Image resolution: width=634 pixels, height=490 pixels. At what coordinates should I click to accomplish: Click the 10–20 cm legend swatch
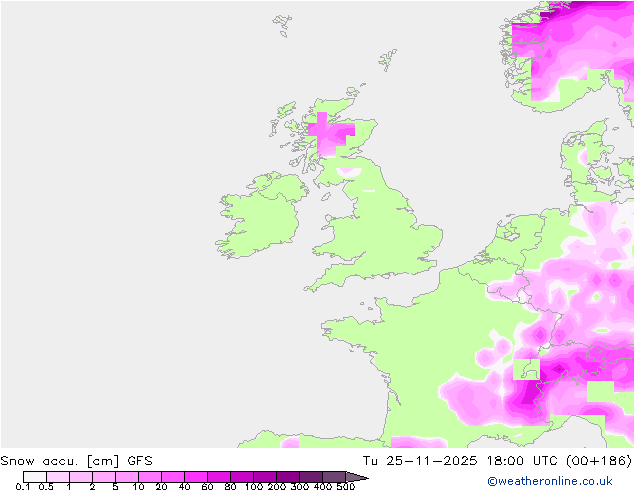(150, 477)
